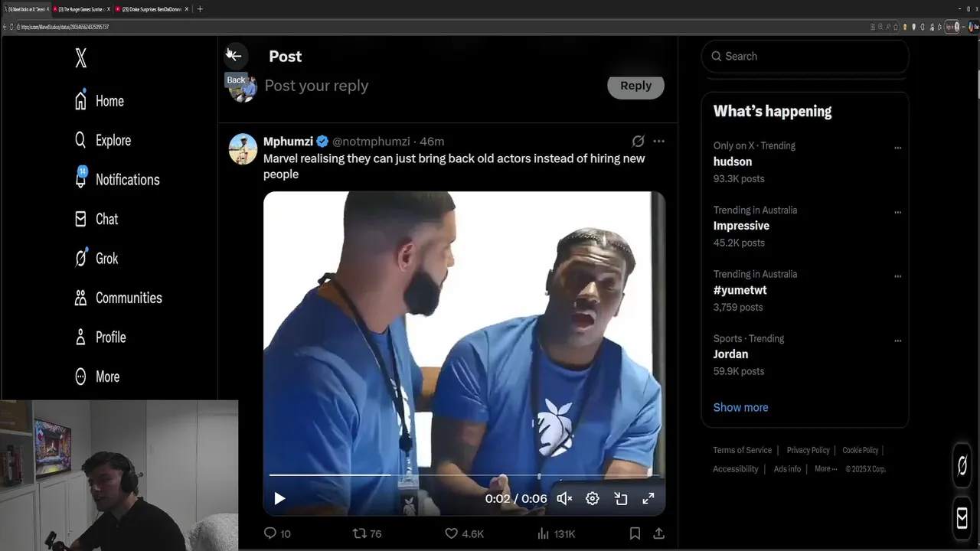
Task: Switch to the Marvel Studios on X tab
Action: point(25,9)
